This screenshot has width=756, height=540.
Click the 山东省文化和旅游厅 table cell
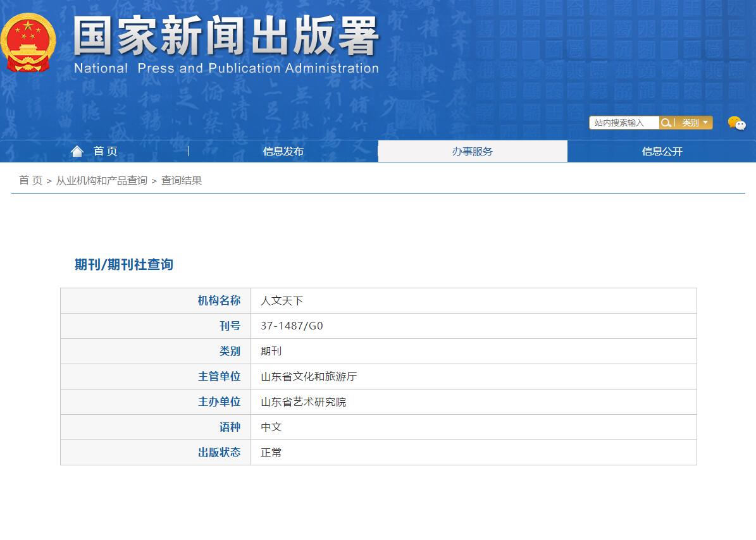tap(309, 377)
